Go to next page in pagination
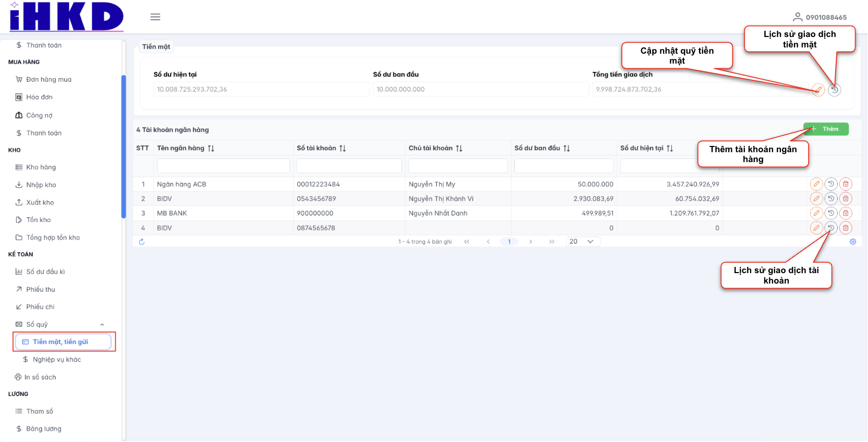Screen dimensions: 868x442 [531, 242]
